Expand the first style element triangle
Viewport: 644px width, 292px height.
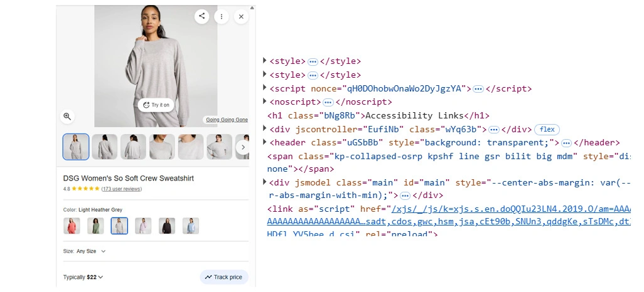point(265,61)
